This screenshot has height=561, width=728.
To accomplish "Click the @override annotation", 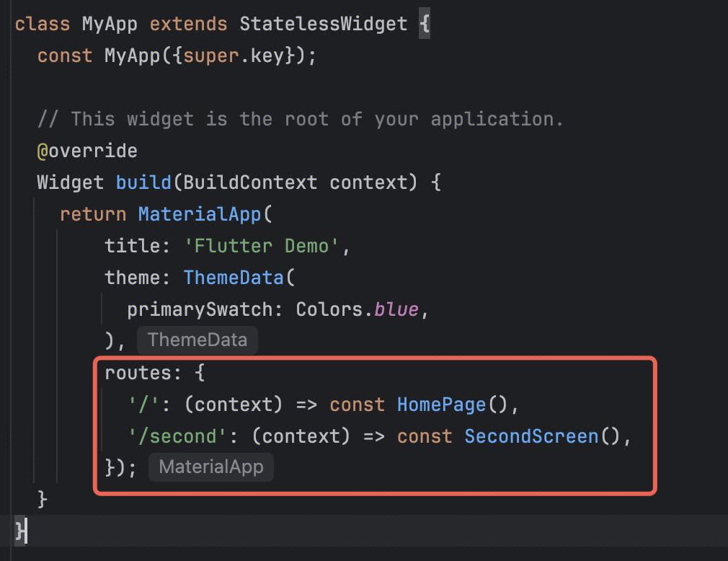I will [x=87, y=151].
